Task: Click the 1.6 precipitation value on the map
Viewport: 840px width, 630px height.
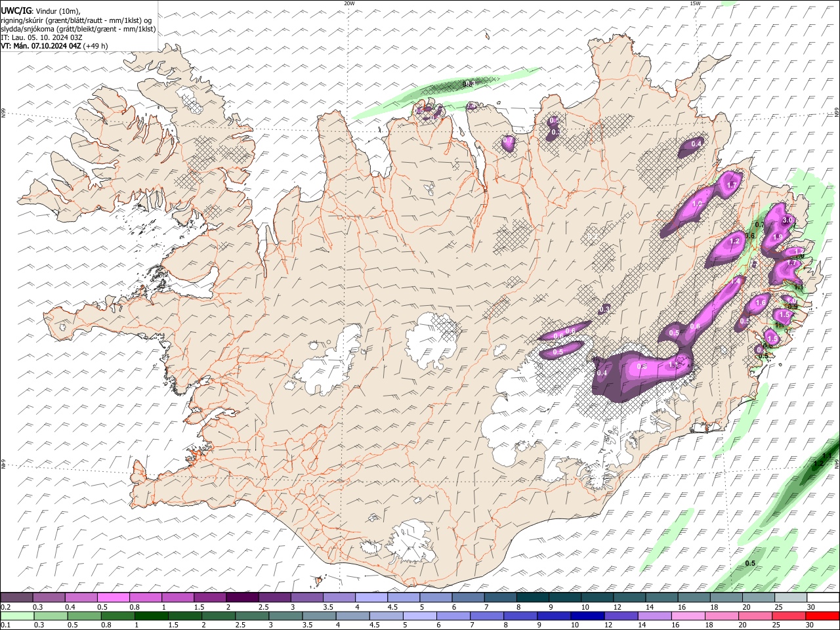Action: pyautogui.click(x=761, y=303)
